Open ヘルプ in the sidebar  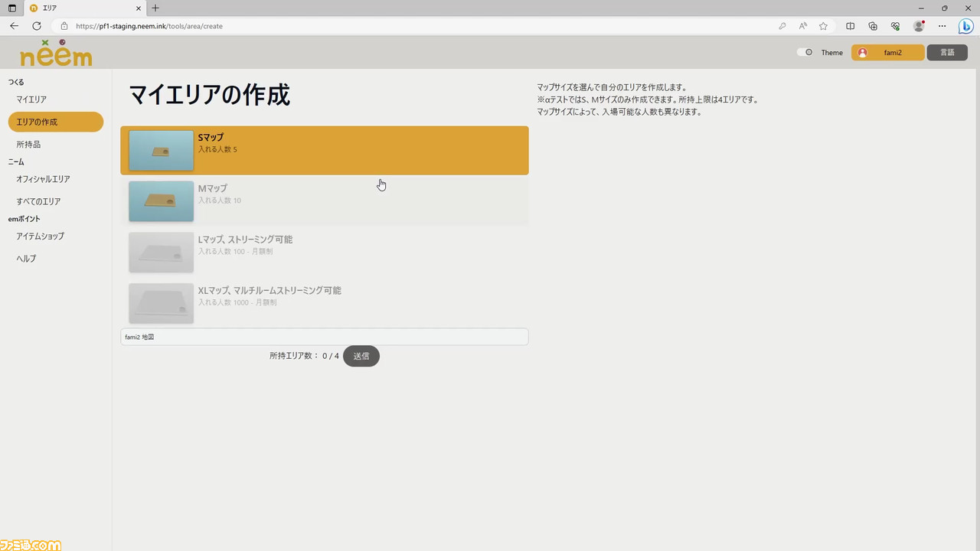point(26,259)
